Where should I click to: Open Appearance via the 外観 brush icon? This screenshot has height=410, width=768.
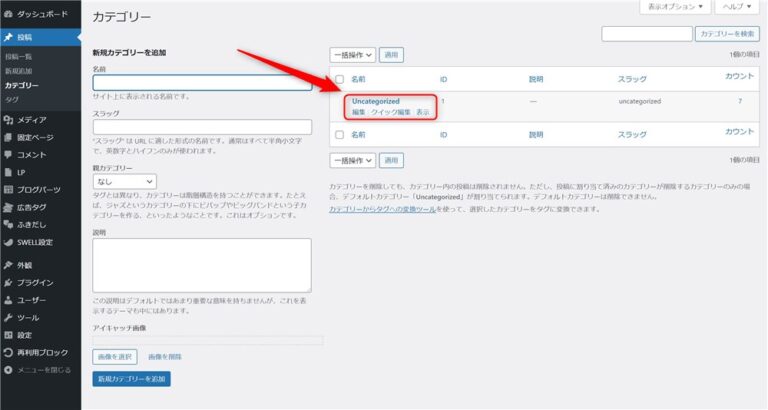(9, 265)
